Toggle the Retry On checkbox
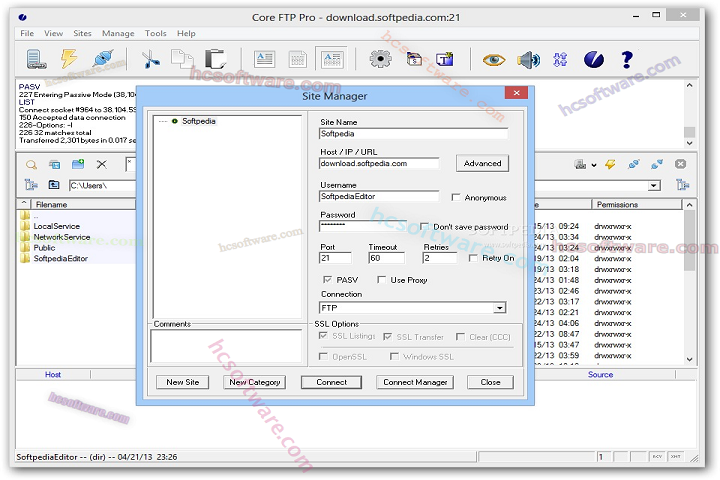 coord(473,258)
